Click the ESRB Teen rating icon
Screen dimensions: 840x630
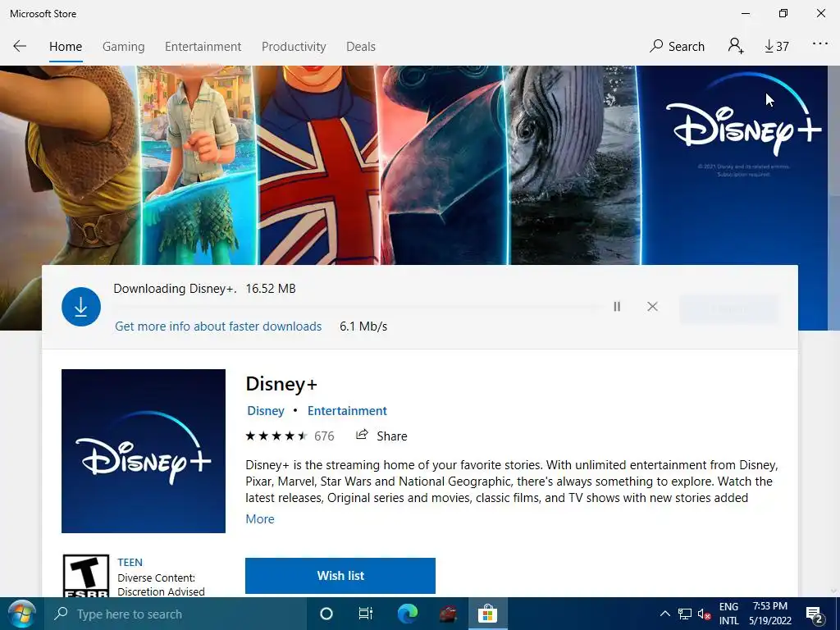[x=85, y=576]
